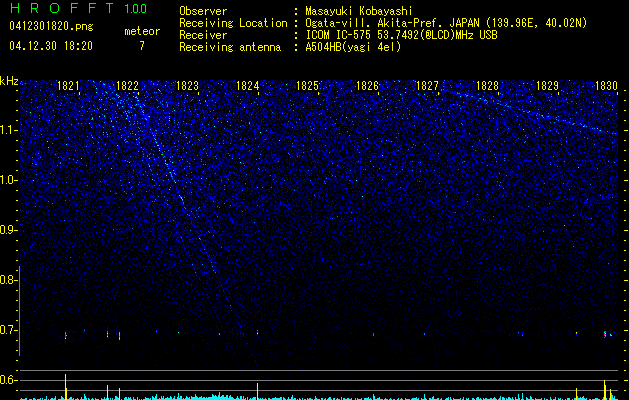629x400 pixels.
Task: Click the Receiving Location label
Action: (x=233, y=23)
